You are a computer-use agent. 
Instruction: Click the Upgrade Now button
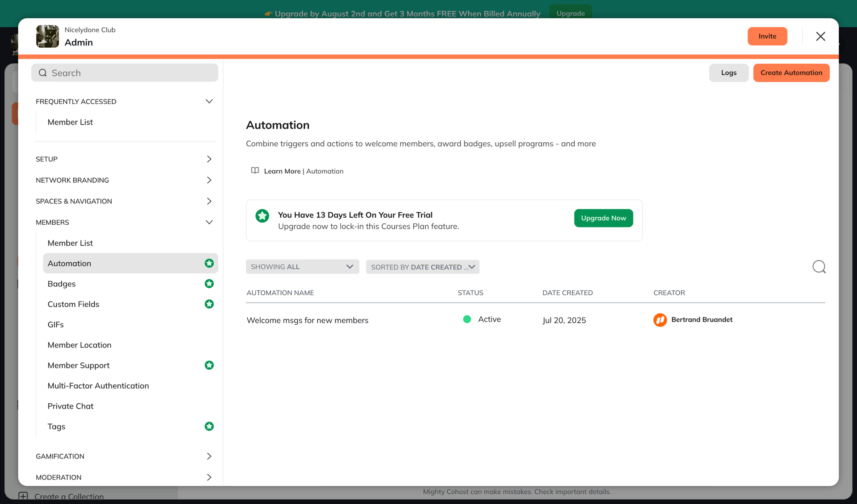(x=603, y=218)
